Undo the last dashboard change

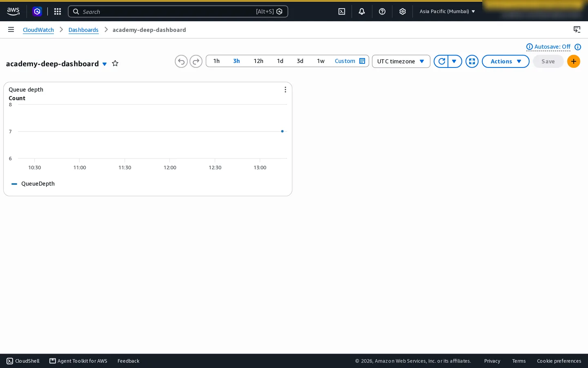[x=181, y=61]
